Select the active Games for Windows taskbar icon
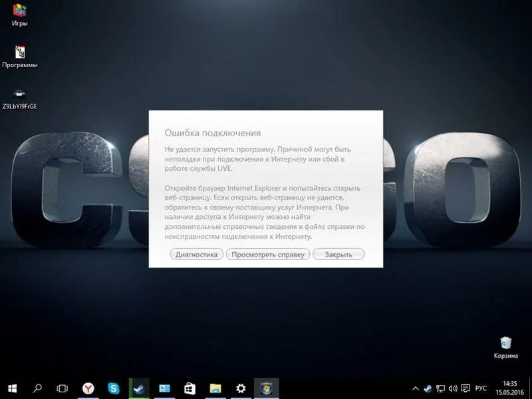The image size is (532, 399). coord(267,388)
